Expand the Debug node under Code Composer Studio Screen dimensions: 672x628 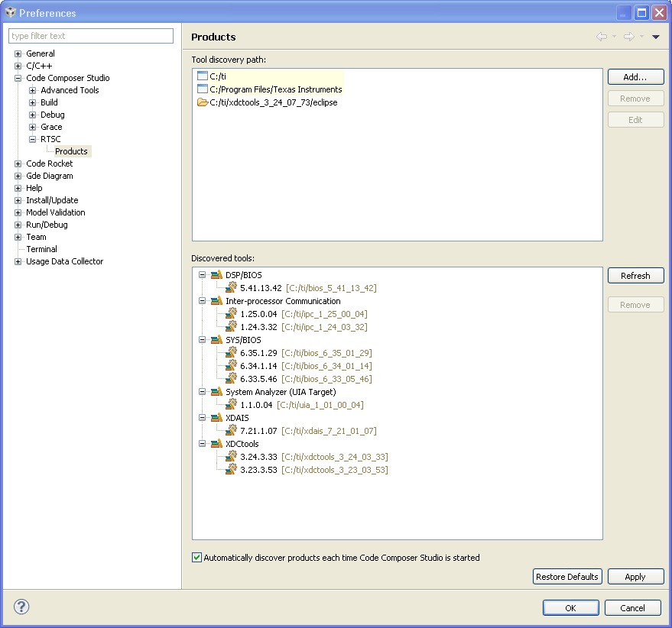point(33,115)
